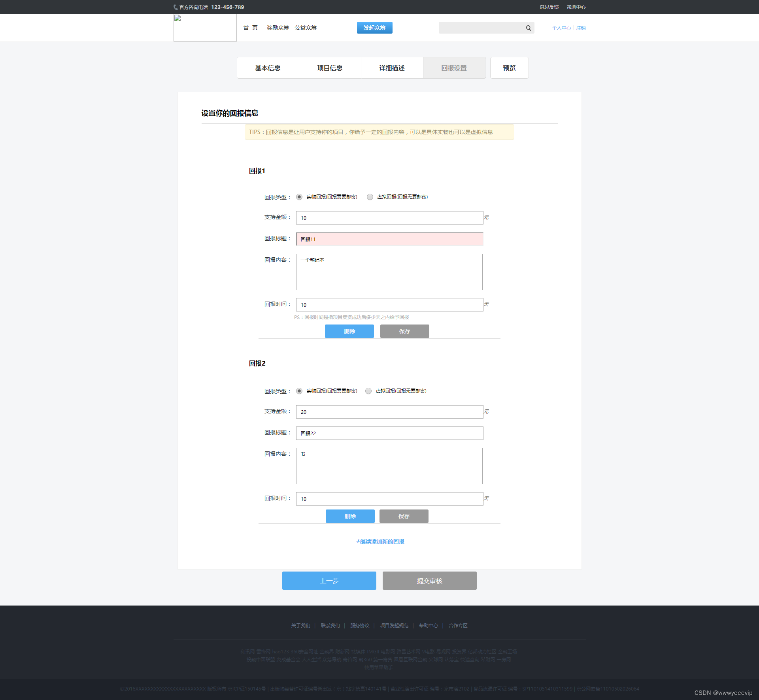Click 回报时间 field in 回报2
This screenshot has width=759, height=700.
click(x=389, y=499)
